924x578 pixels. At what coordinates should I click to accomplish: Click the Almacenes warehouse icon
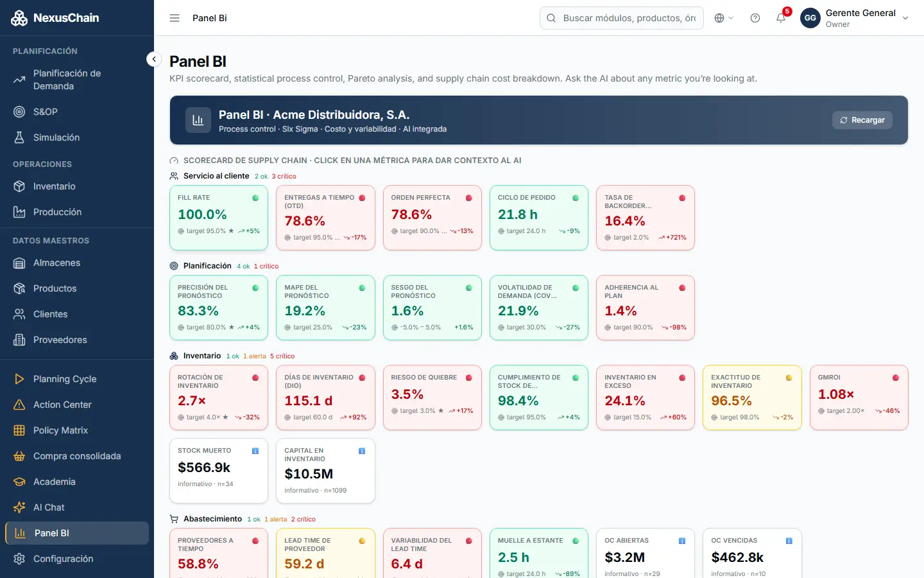pos(19,263)
